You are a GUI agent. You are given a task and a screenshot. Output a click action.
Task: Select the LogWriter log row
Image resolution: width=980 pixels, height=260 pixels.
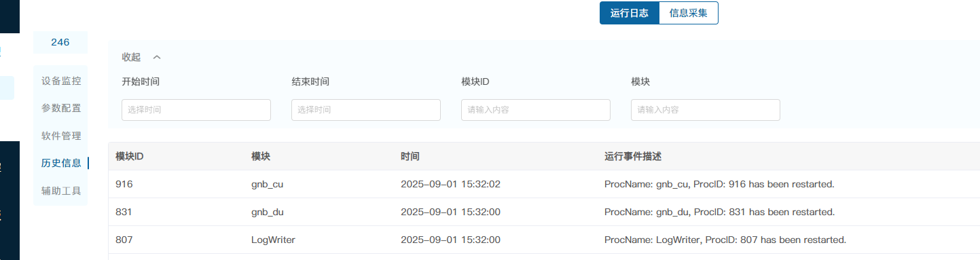(544, 240)
